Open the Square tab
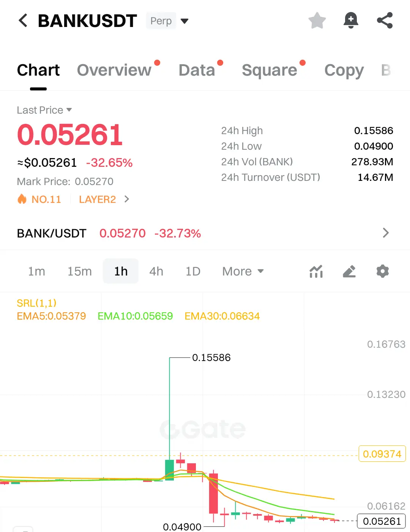The image size is (410, 532). point(270,70)
